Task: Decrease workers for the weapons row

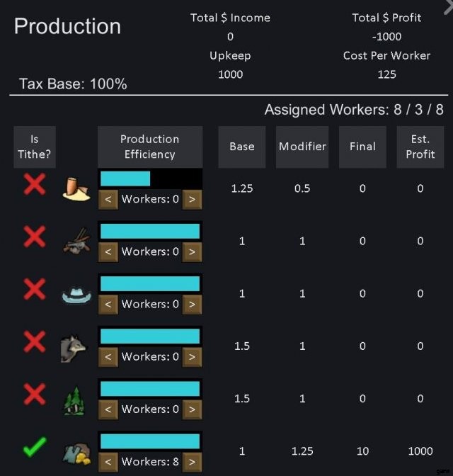Action: (108, 251)
